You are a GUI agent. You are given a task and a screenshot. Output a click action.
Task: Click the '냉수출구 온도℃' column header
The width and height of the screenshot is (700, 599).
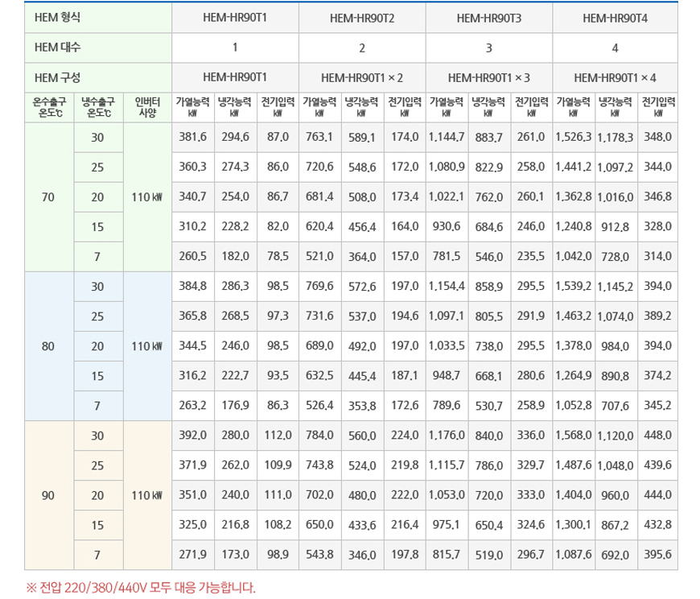pos(98,108)
